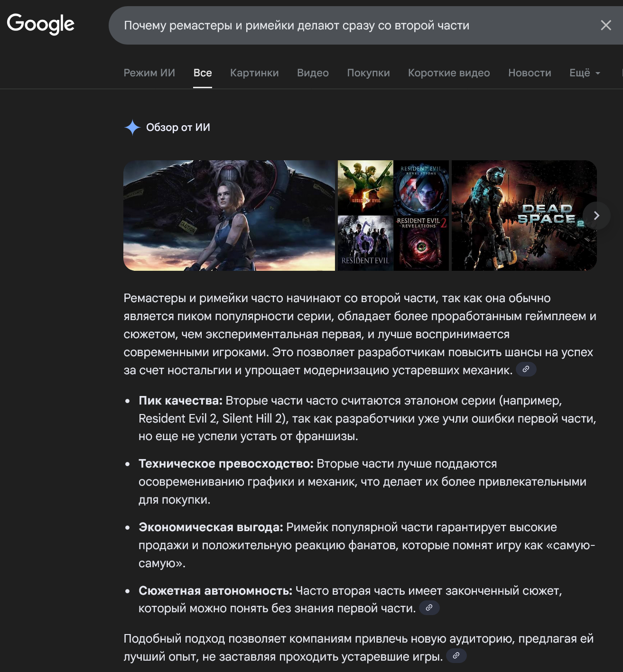The image size is (623, 672).
Task: Click the blue AI overview sparkle icon
Action: pyautogui.click(x=132, y=127)
